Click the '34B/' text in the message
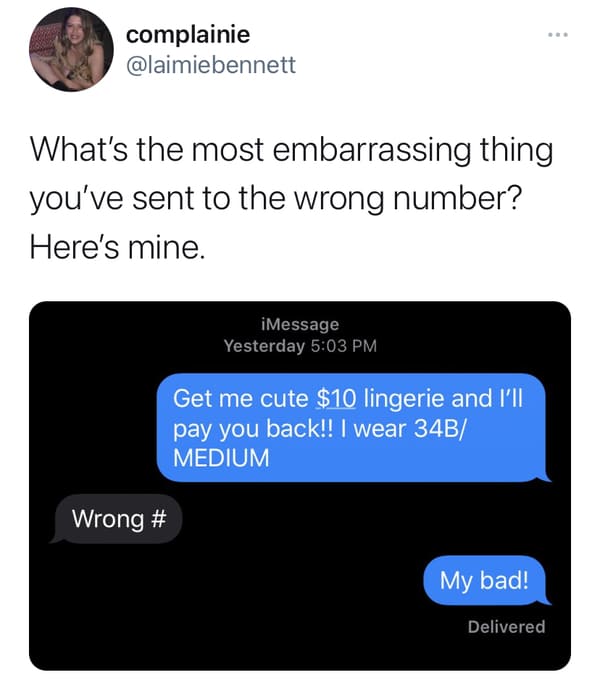600x696 pixels. pos(440,428)
